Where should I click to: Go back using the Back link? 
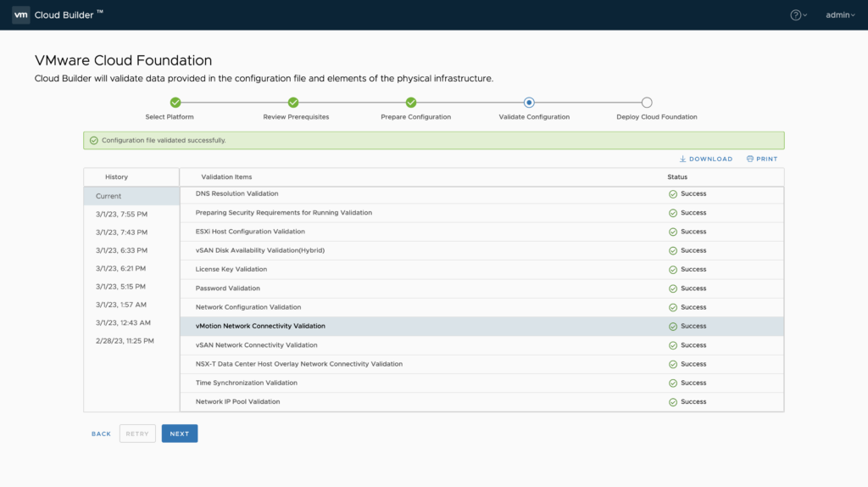[x=101, y=434]
